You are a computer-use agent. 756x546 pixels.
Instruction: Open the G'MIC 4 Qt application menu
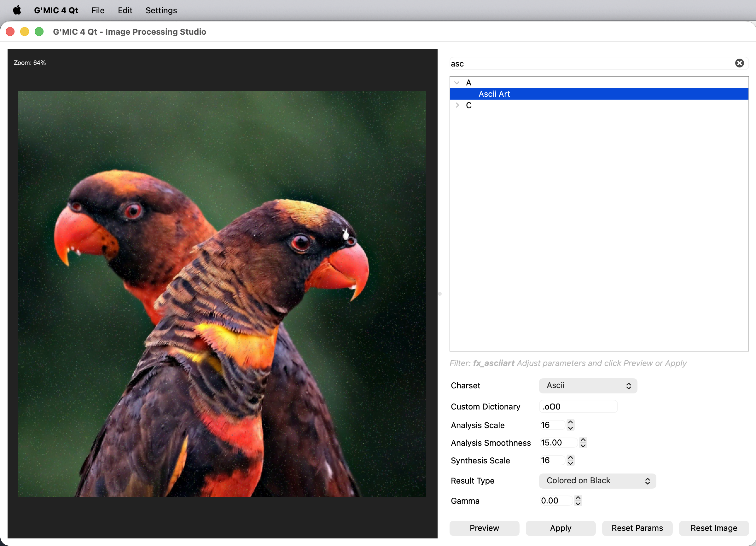(56, 10)
